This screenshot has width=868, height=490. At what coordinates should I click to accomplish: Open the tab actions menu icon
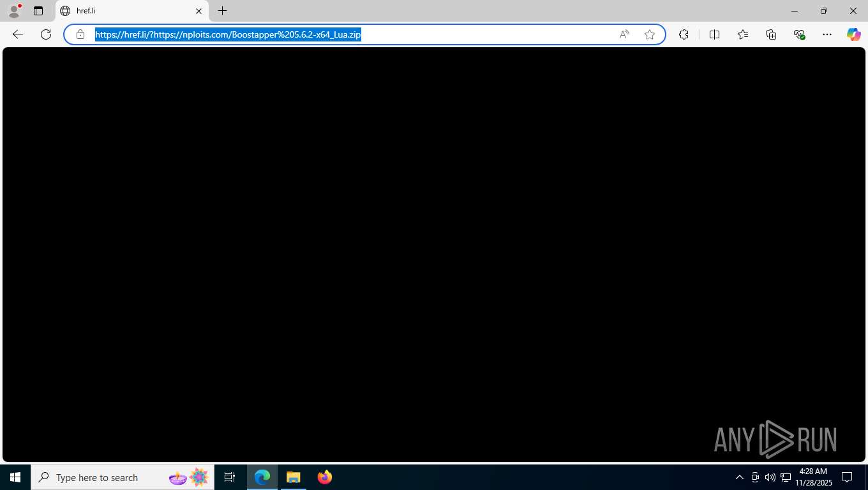(38, 11)
